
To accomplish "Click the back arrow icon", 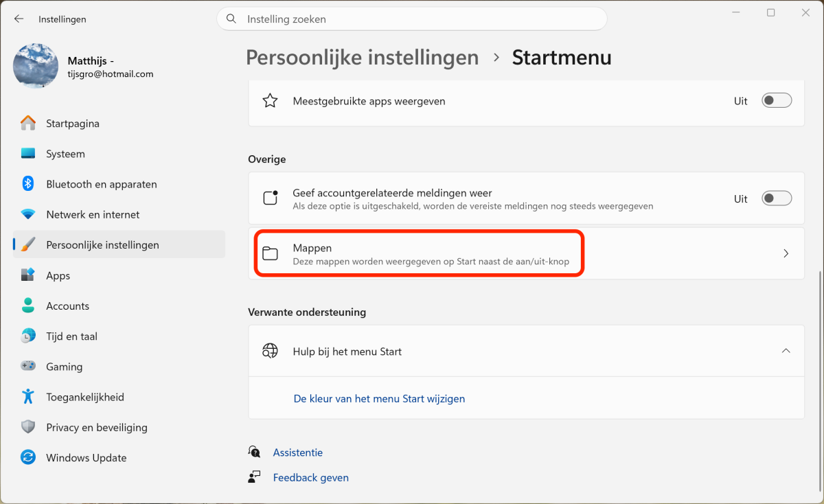I will (19, 19).
